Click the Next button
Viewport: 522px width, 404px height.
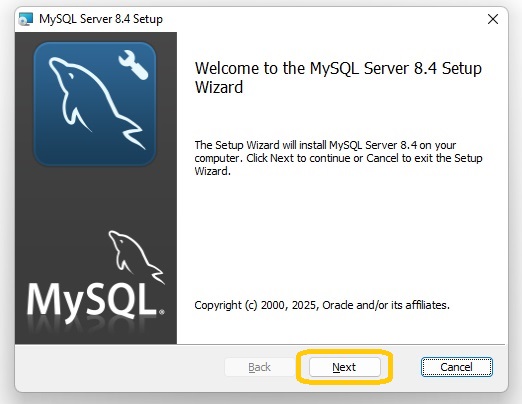[x=345, y=367]
